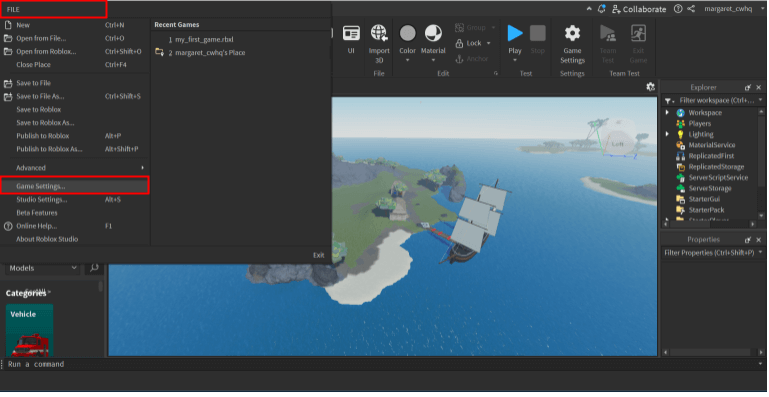
Task: Click the notifications bell icon
Action: pyautogui.click(x=602, y=9)
